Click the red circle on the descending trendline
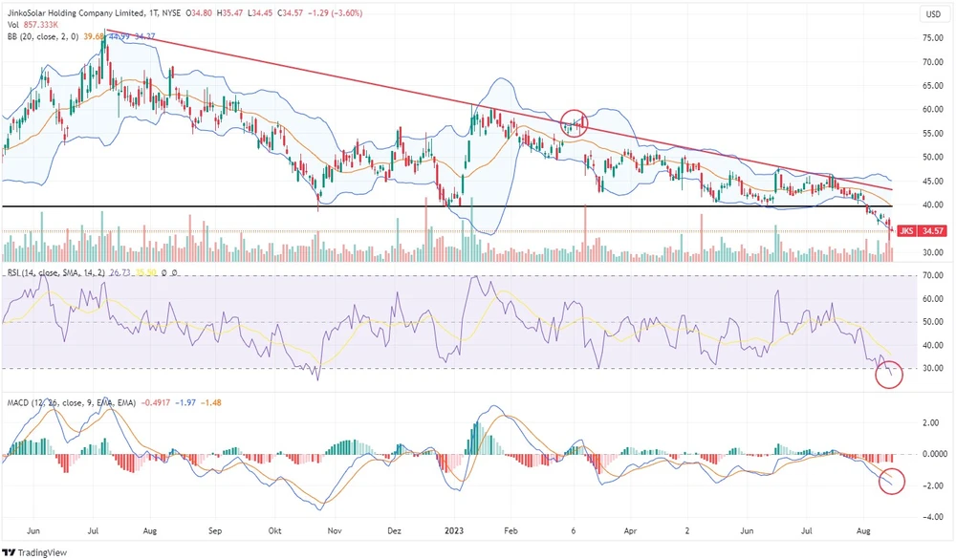Screen dimensions: 956x560 575,121
